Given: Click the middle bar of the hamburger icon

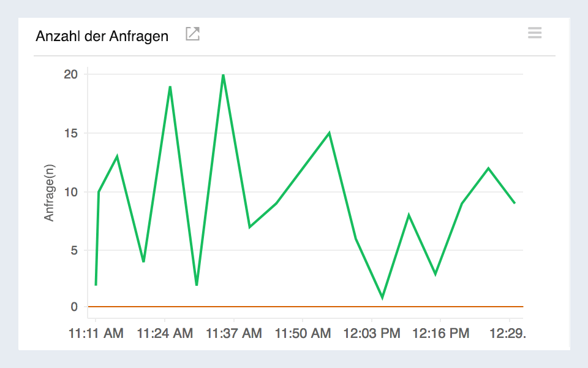Looking at the screenshot, I should click(535, 33).
